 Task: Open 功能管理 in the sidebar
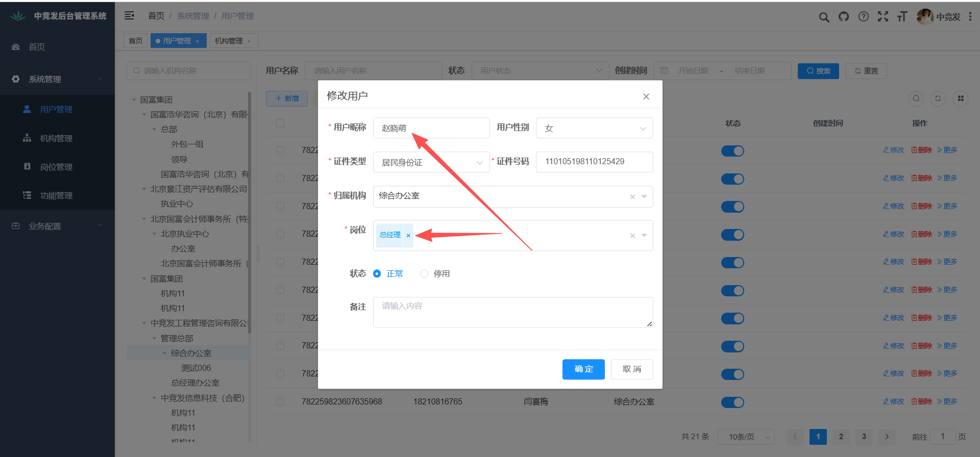tap(57, 195)
